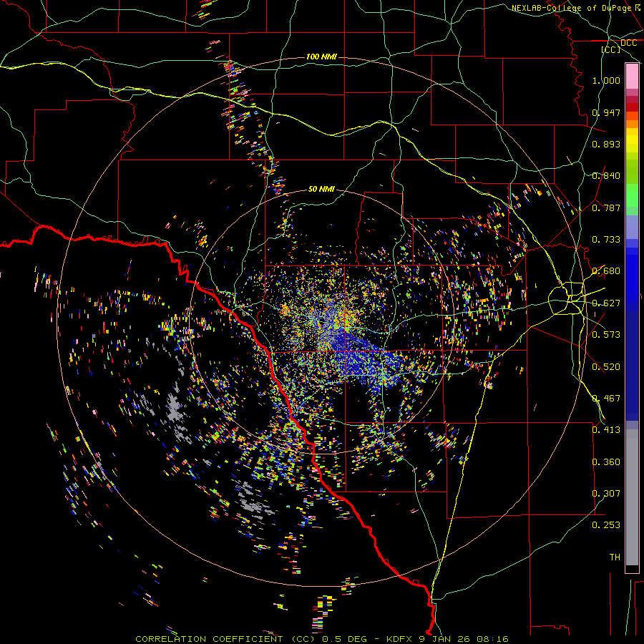Click the DCC label above the color scale
The width and height of the screenshot is (644, 644).
tap(628, 43)
